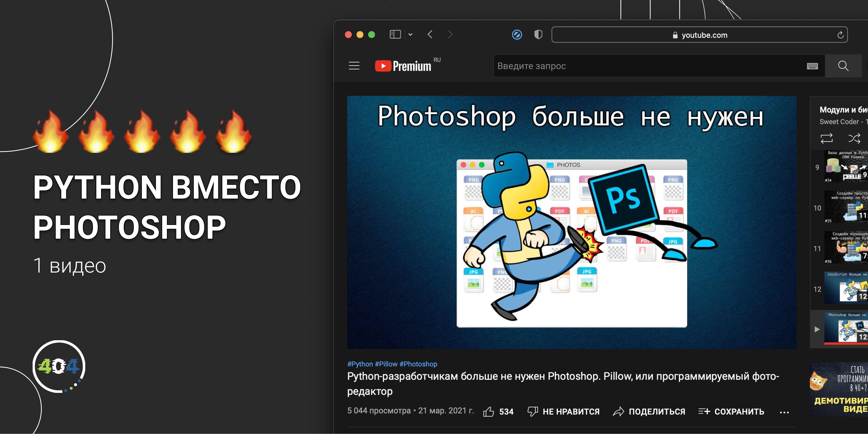
Task: Click the youtube.com address bar
Action: (700, 35)
